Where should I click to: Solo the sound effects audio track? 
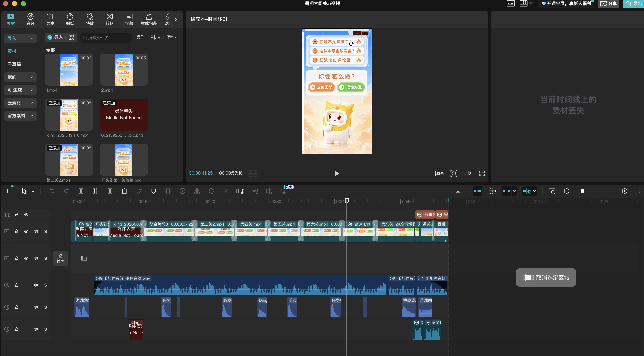coord(45,307)
